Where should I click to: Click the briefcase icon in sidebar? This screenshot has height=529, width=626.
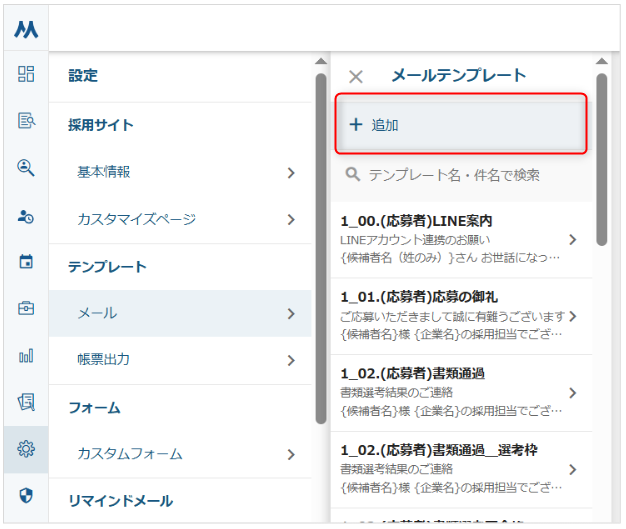pos(26,309)
